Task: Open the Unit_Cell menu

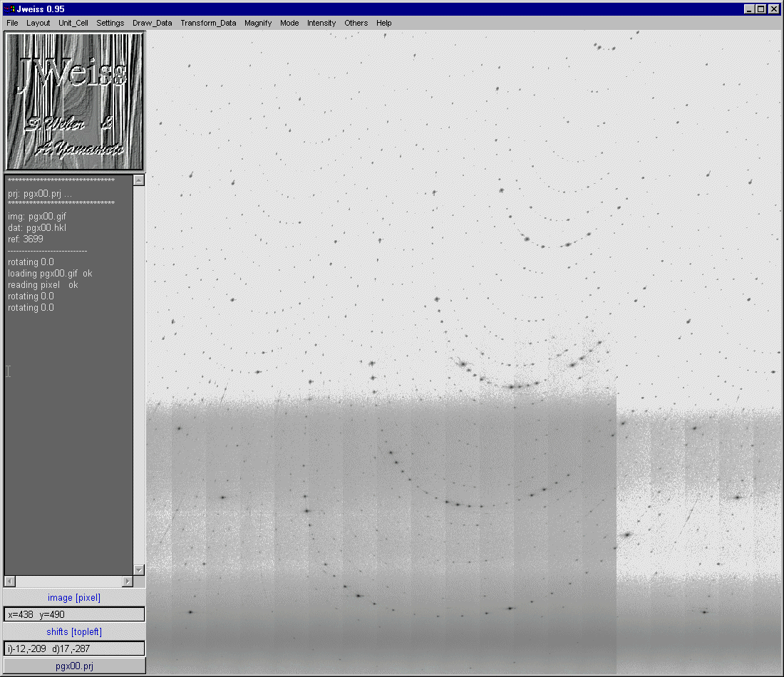Action: (73, 23)
